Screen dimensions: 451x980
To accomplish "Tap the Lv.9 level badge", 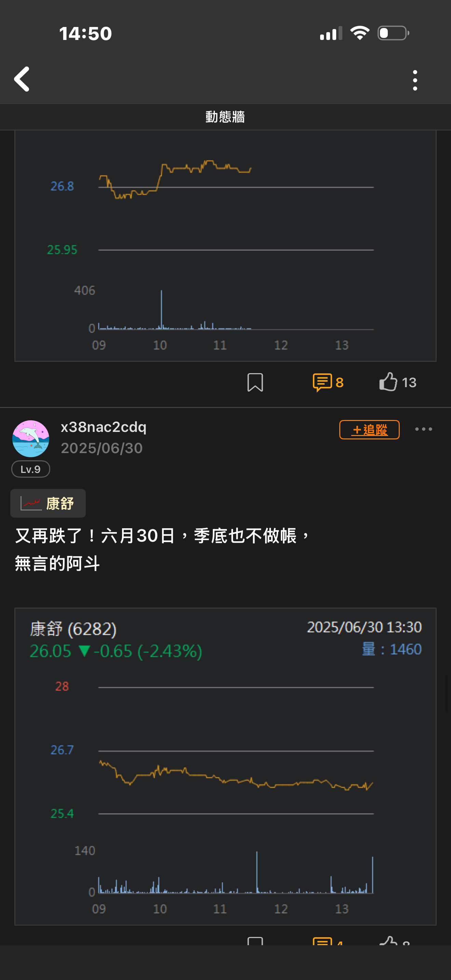I will [31, 469].
